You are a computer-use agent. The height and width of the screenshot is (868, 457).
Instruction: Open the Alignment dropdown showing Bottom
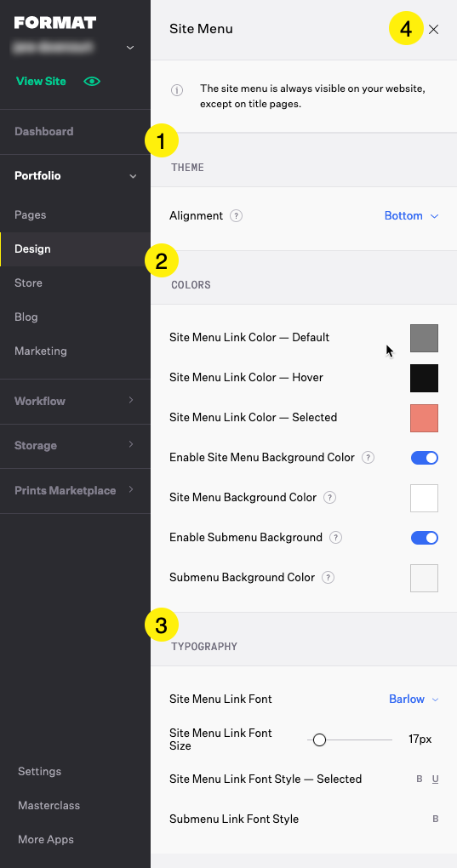pos(411,216)
